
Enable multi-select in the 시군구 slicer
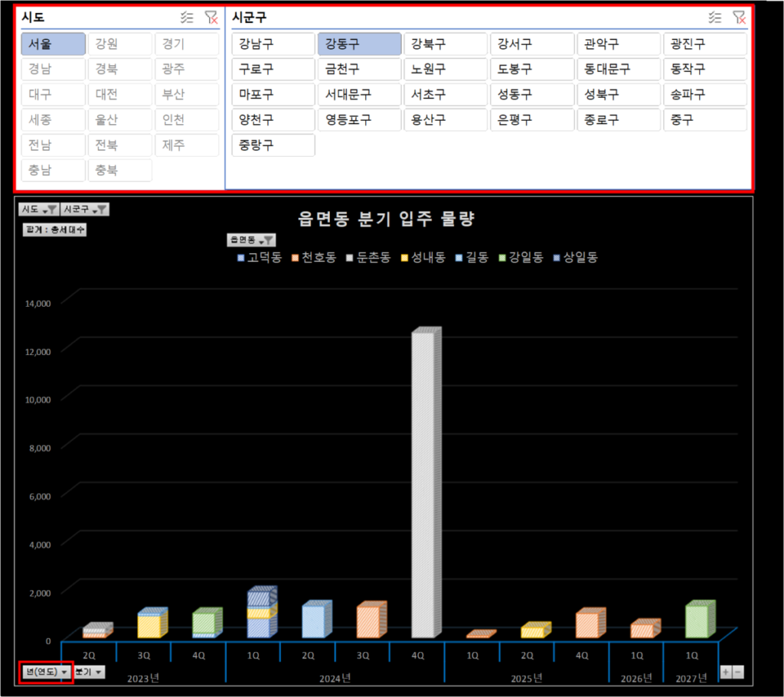point(715,17)
